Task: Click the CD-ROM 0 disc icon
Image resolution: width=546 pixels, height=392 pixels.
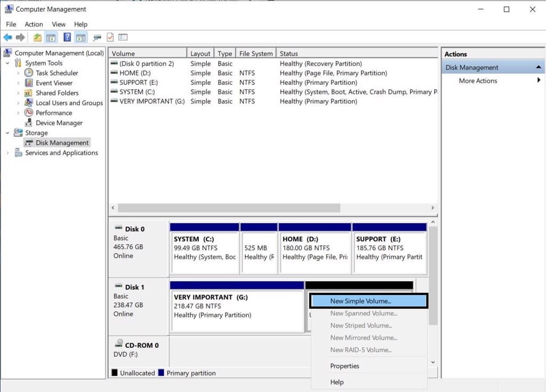Action: [119, 344]
